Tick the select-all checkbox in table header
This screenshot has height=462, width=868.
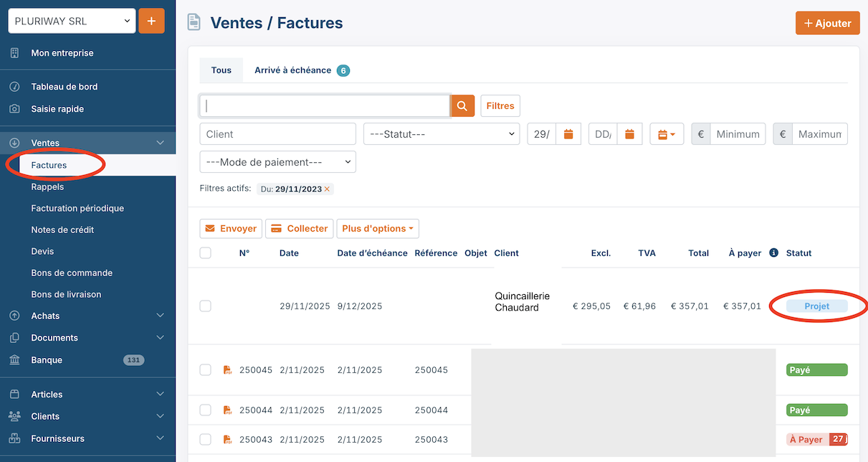point(206,253)
